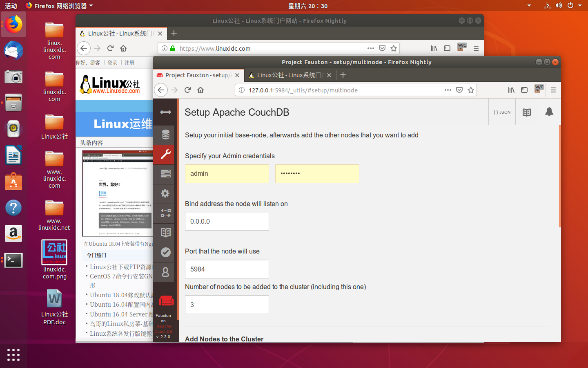Bookmark the page with the star icon

coord(471,90)
